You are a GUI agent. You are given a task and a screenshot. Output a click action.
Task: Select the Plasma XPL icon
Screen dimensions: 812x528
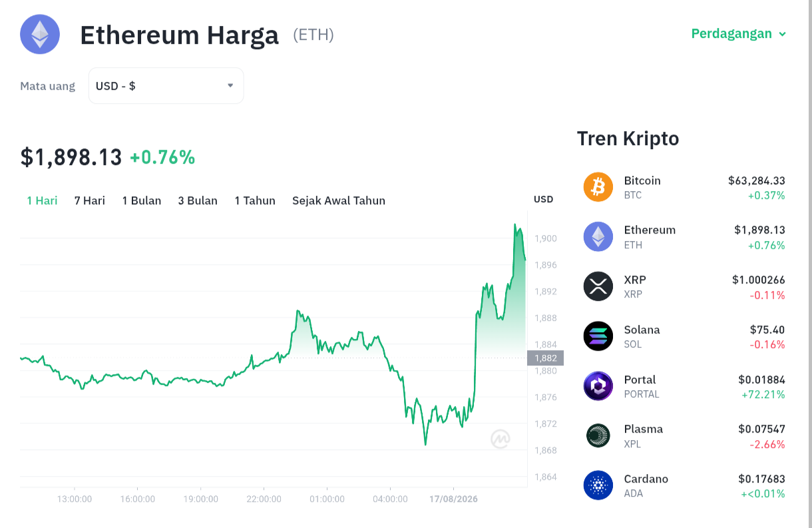pos(598,435)
